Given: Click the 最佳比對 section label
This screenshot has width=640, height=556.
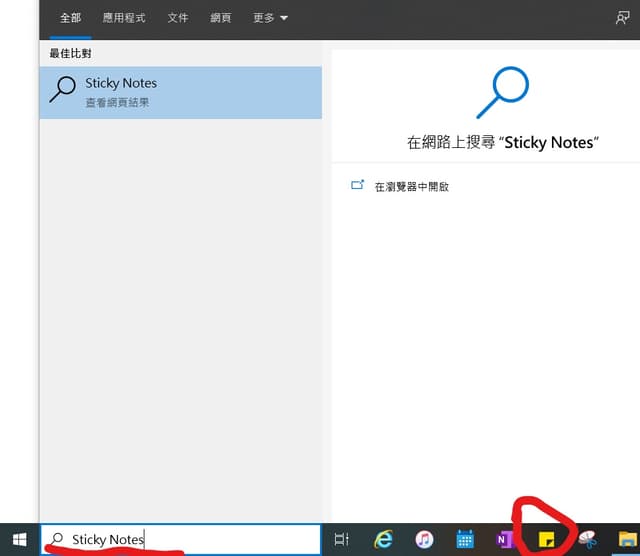Looking at the screenshot, I should coord(70,53).
